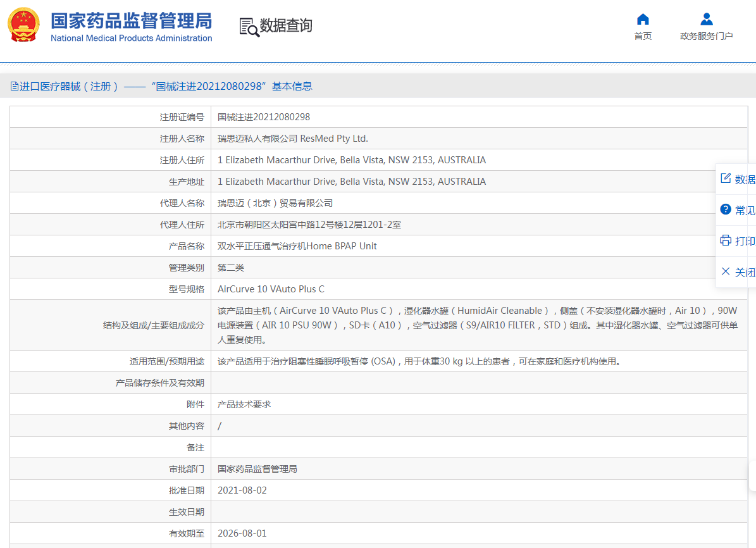
Task: Click the home icon above 首页
Action: 643,19
